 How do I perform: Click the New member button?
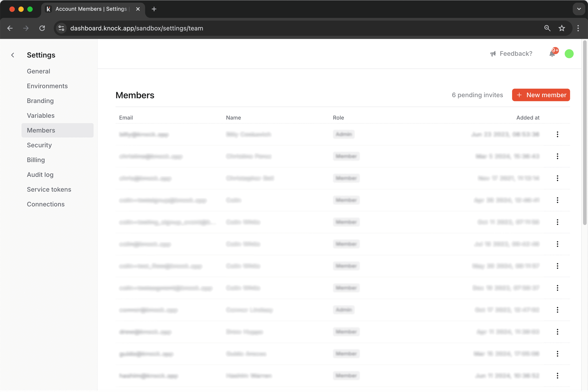pos(541,95)
